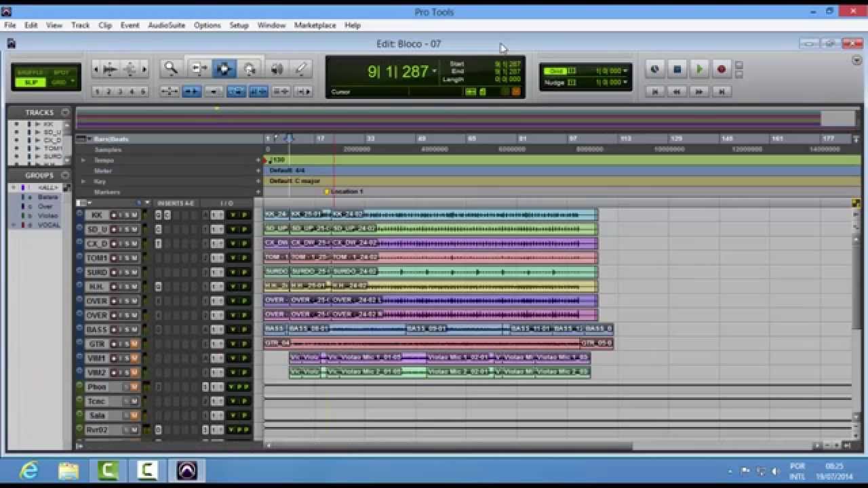The image size is (868, 488).
Task: Expand the Key ruler
Action: coord(83,182)
